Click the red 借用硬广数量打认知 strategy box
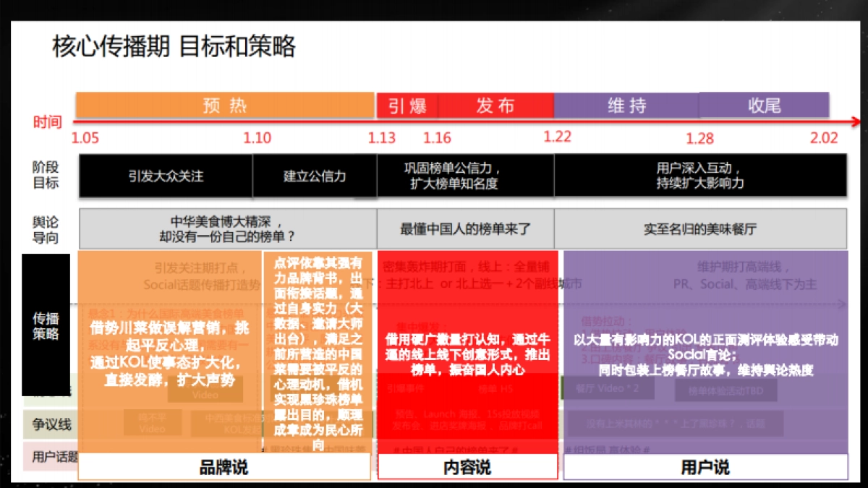Screen dimensions: 868x488 point(467,354)
